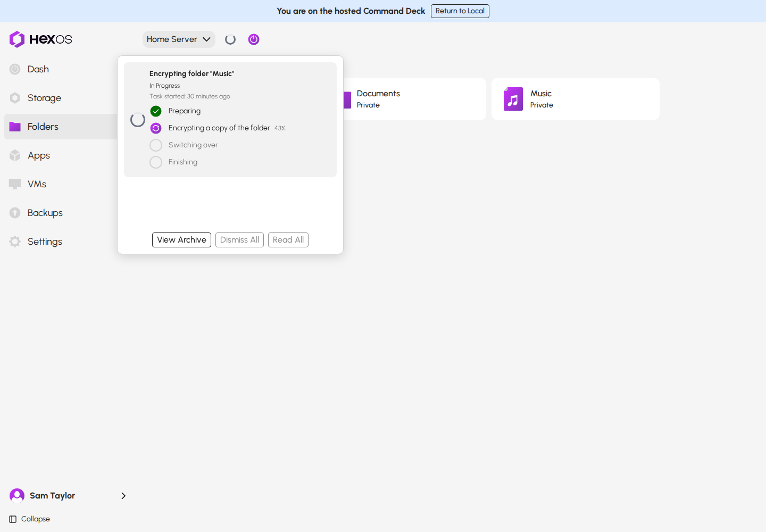Viewport: 766px width, 532px height.
Task: Click the Dash sidebar icon
Action: [x=15, y=69]
